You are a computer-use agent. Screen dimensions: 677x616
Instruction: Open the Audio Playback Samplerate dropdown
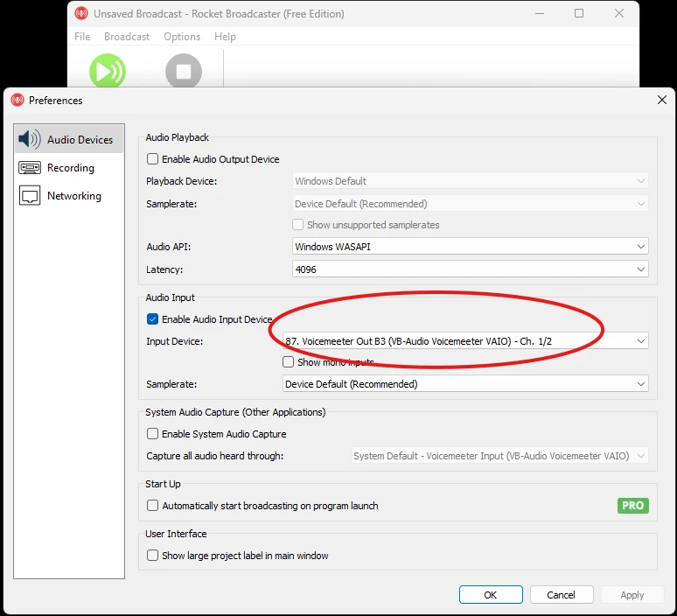470,204
